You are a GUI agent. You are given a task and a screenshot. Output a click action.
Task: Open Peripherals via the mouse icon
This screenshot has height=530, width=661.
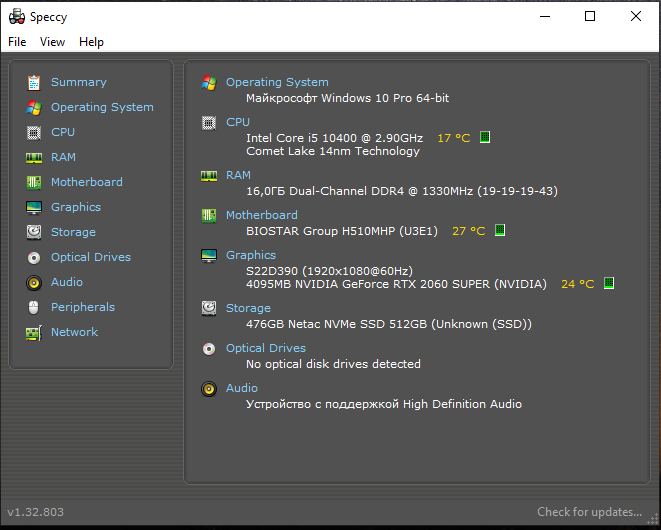(x=34, y=307)
